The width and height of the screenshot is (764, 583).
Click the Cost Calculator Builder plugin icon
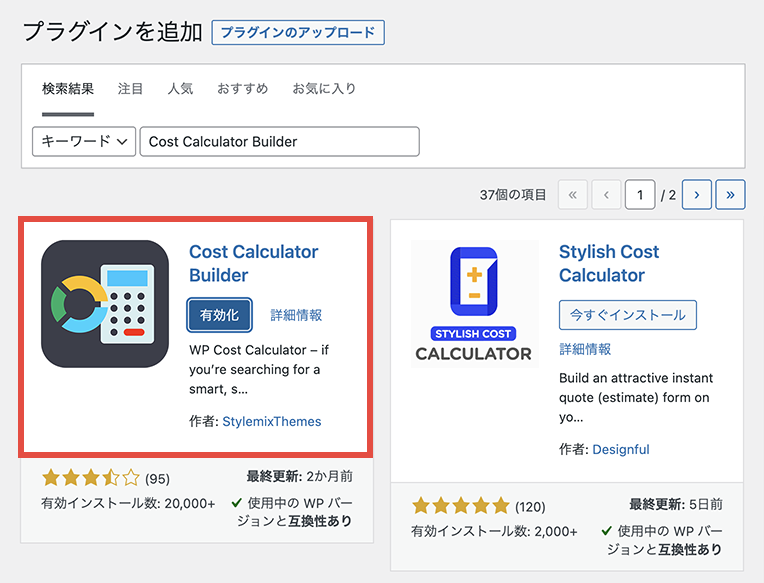click(105, 303)
